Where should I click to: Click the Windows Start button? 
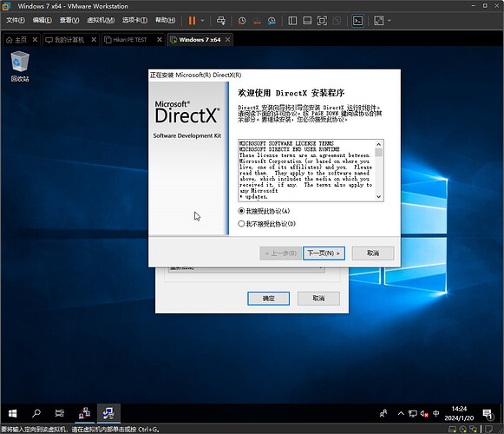(x=12, y=413)
